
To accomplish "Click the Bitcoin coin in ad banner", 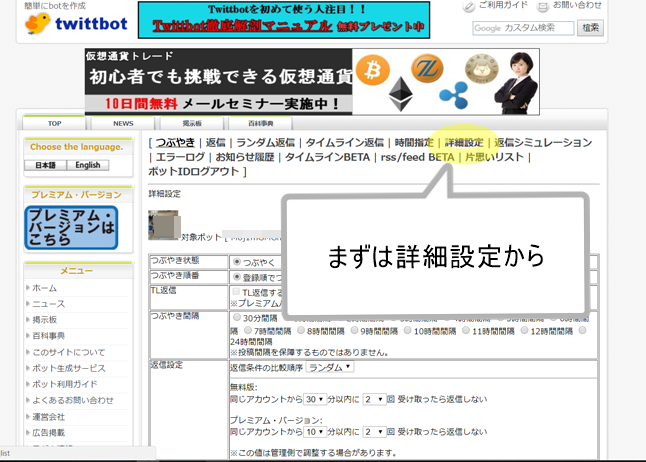I will pyautogui.click(x=373, y=70).
